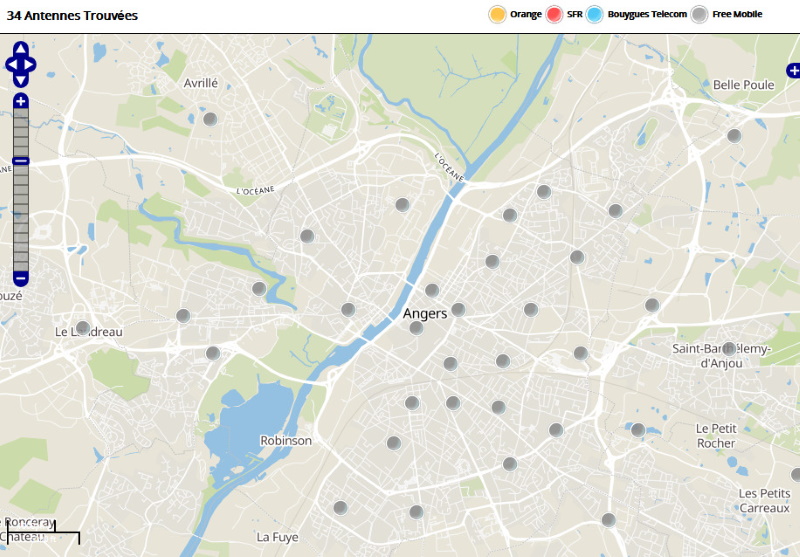This screenshot has height=557, width=800.
Task: Expand the layer switcher plus button
Action: [793, 70]
